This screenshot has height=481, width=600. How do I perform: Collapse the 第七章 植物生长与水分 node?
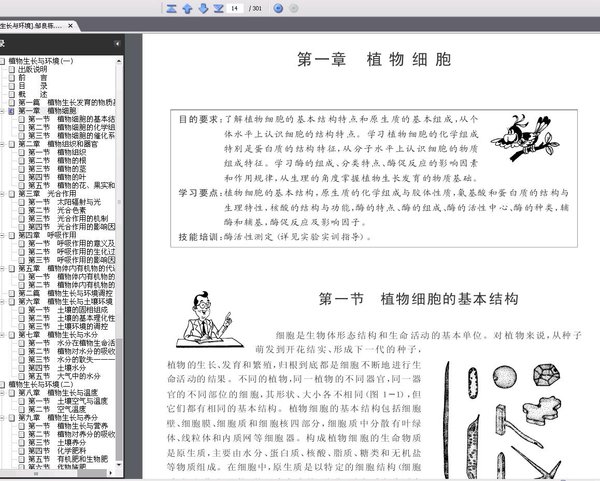tap(2, 335)
